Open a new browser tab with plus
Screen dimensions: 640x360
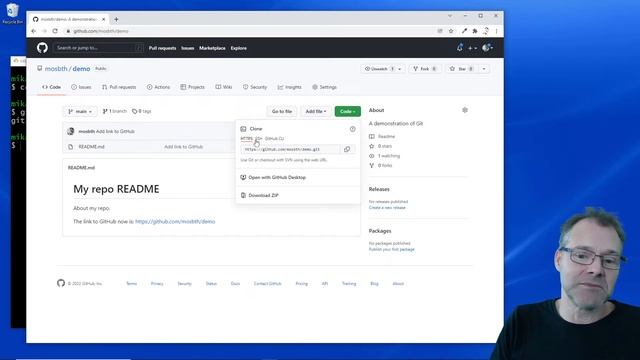pyautogui.click(x=116, y=19)
